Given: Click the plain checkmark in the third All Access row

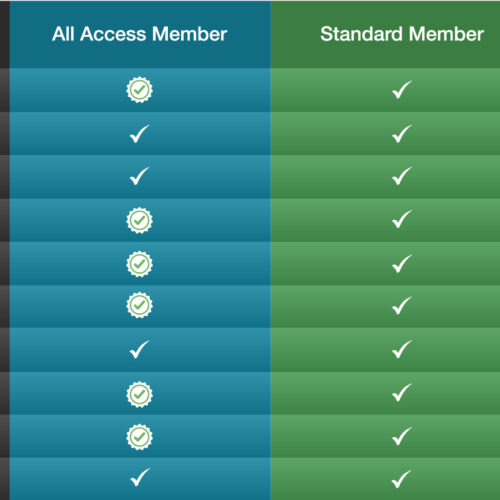Looking at the screenshot, I should (x=140, y=176).
